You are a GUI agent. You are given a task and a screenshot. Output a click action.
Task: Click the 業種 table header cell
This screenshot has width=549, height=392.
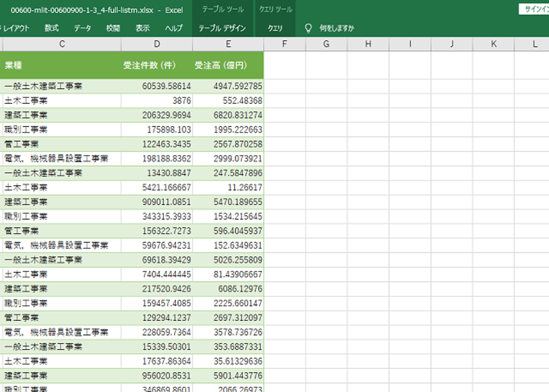tap(61, 65)
